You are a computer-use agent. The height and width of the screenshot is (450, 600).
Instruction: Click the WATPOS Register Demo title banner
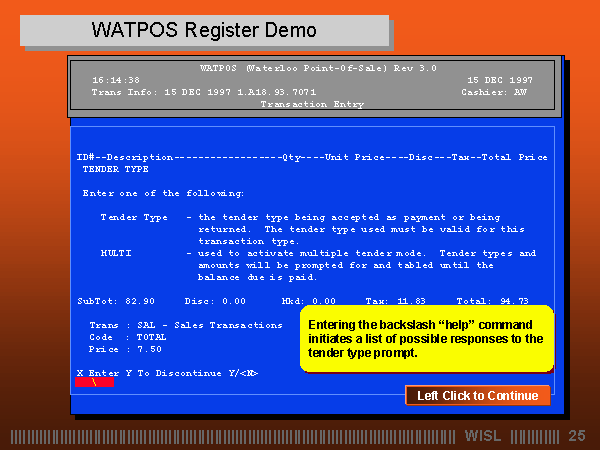click(204, 30)
